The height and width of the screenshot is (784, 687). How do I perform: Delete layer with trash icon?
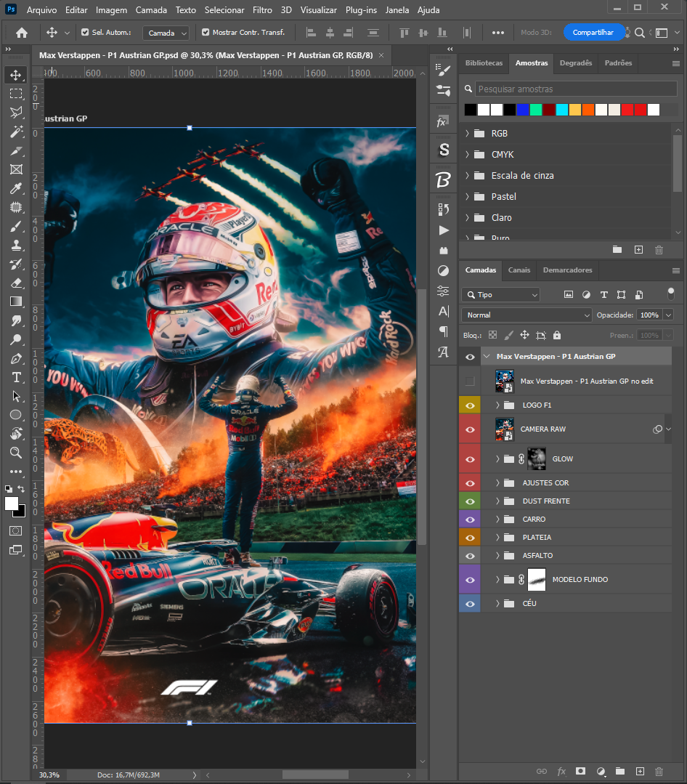(659, 771)
